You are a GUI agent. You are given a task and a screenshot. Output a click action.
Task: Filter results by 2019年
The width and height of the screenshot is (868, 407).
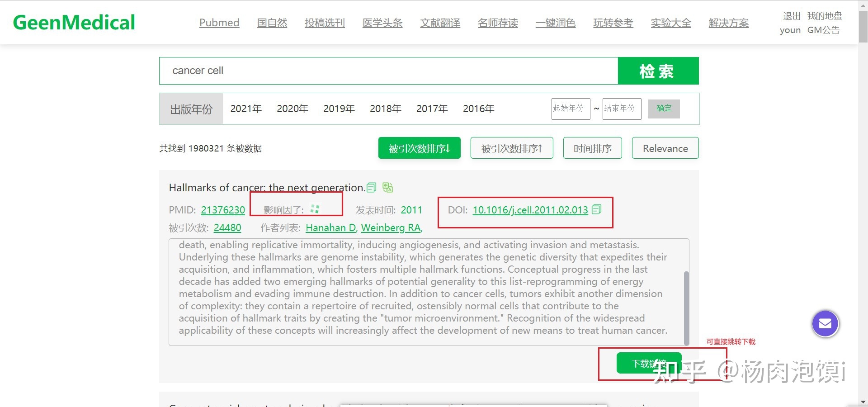tap(339, 109)
